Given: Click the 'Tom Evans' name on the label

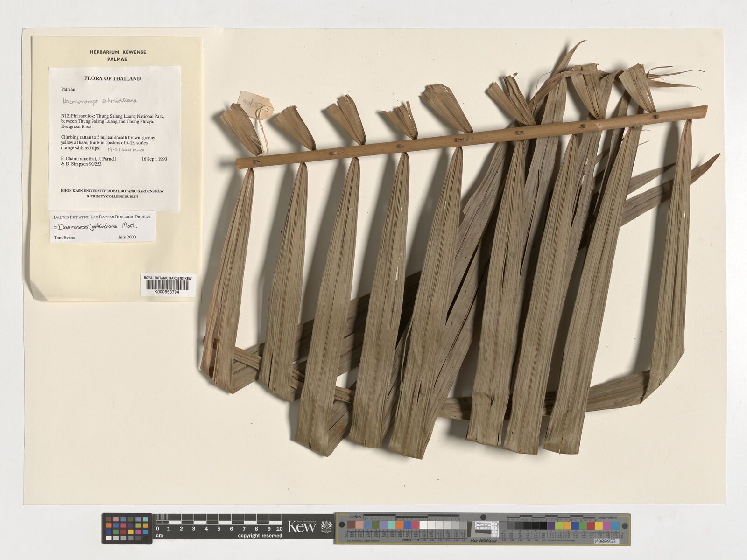Looking at the screenshot, I should click(x=64, y=238).
